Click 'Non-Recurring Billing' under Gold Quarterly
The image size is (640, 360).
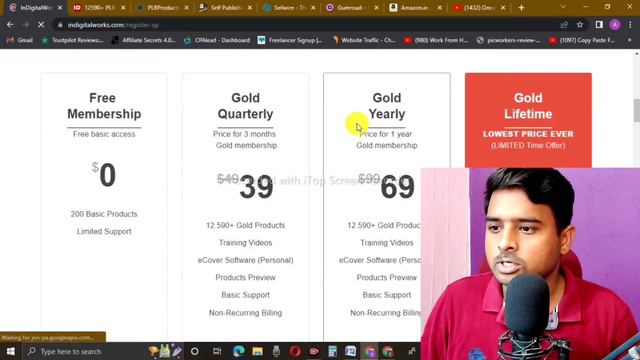(245, 313)
